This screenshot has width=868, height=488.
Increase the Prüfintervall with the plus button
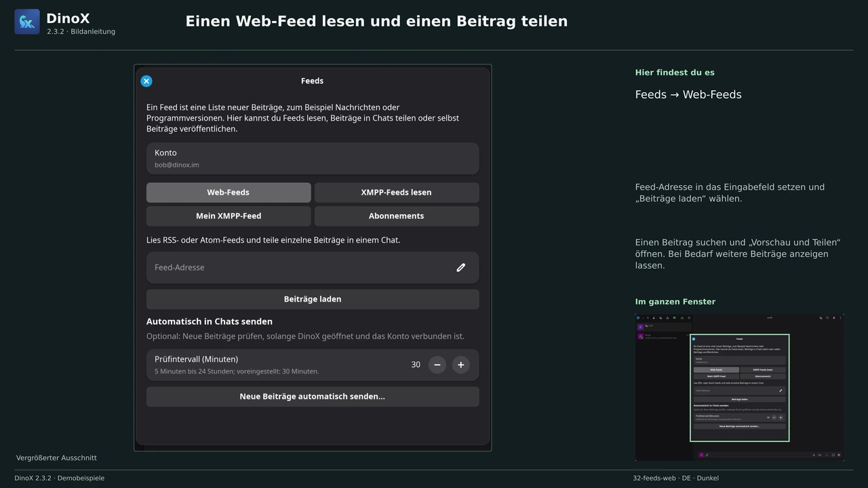(x=460, y=365)
